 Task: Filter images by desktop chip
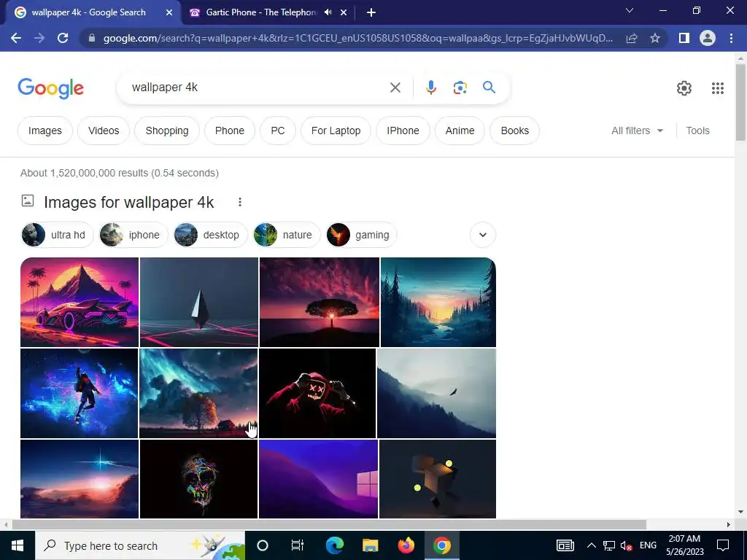pyautogui.click(x=210, y=235)
